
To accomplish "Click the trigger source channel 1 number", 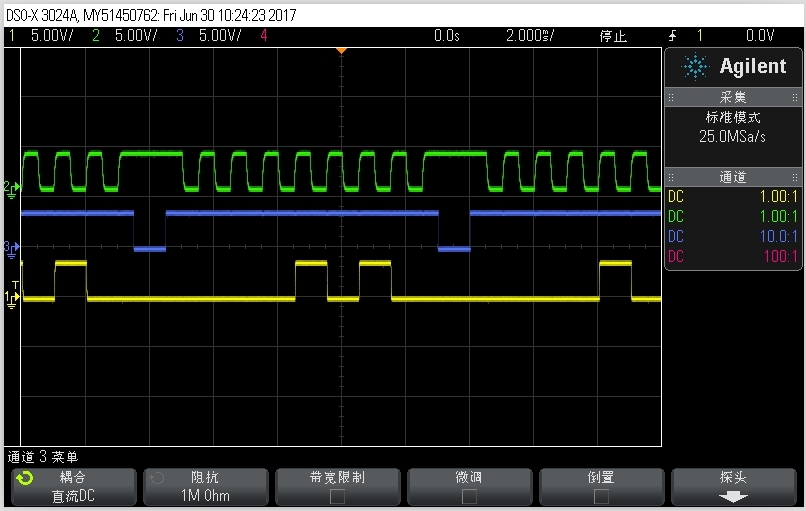I will [700, 35].
